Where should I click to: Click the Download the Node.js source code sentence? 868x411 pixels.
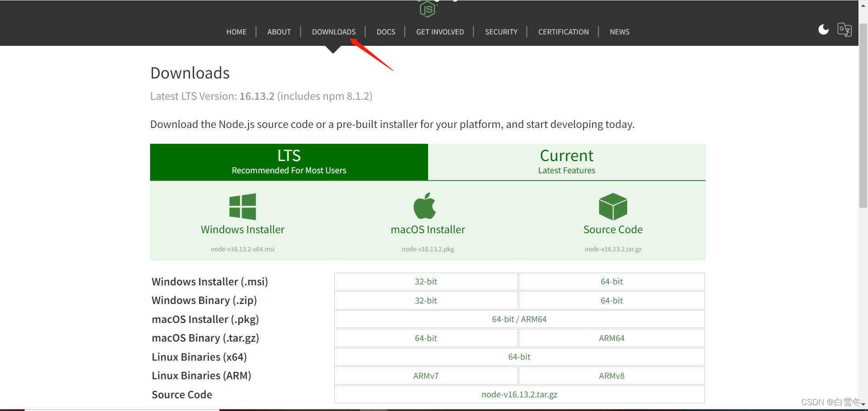tap(392, 124)
